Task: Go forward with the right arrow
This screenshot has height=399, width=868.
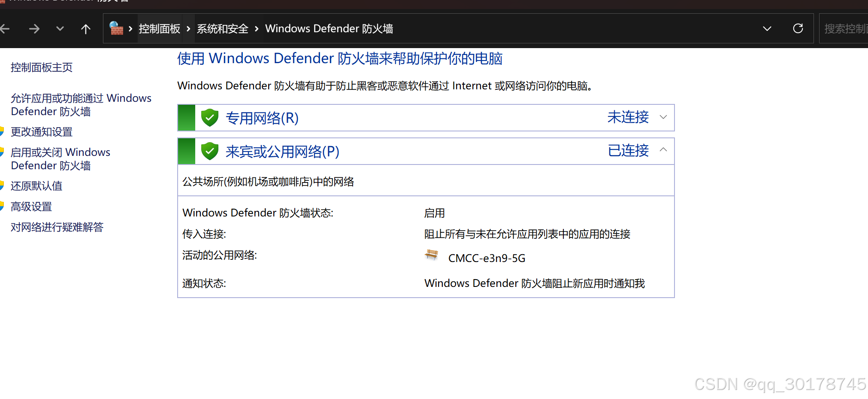Action: point(34,29)
